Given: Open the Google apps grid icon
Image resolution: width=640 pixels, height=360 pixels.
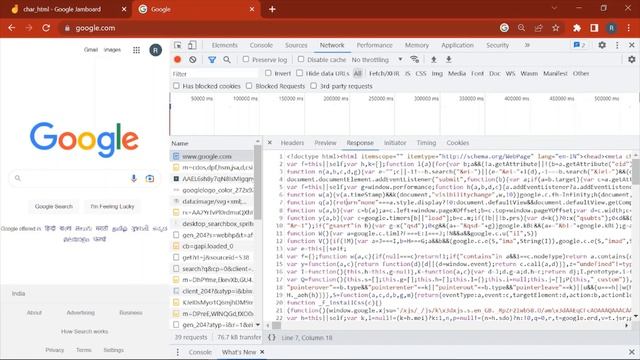Looking at the screenshot, I should (136, 50).
